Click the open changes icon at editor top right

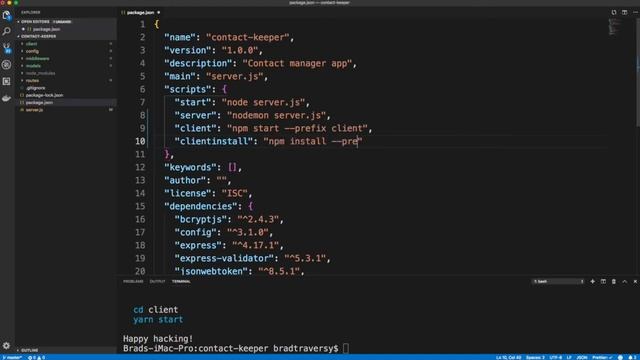click(614, 13)
